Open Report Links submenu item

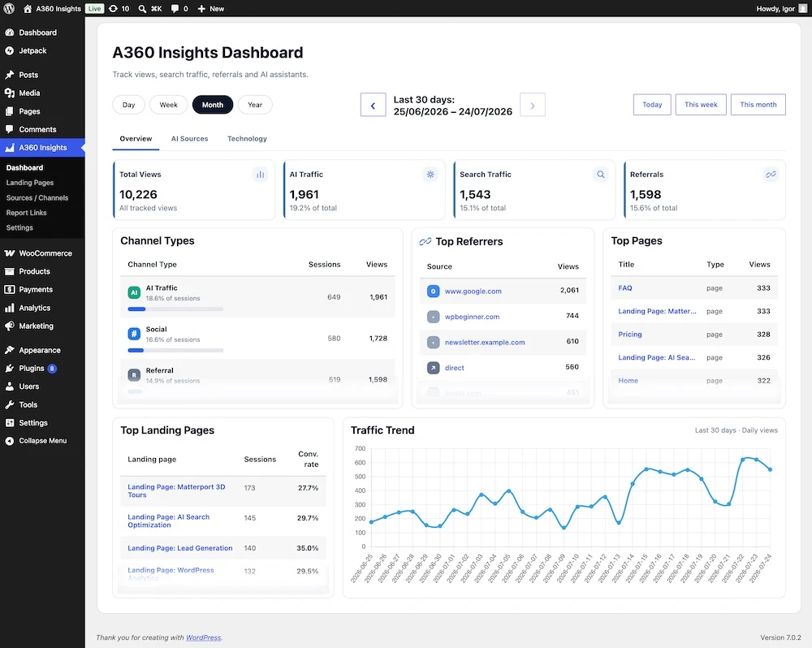click(x=27, y=213)
